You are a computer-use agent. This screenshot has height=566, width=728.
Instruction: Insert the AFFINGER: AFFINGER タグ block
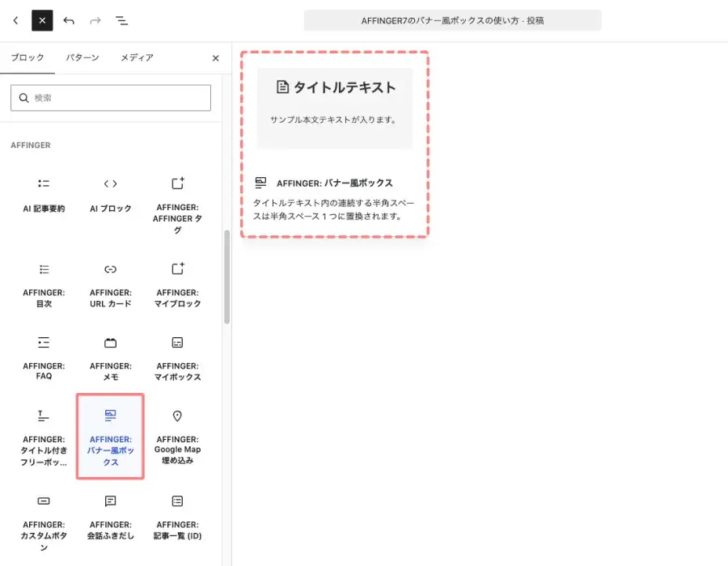pos(177,205)
